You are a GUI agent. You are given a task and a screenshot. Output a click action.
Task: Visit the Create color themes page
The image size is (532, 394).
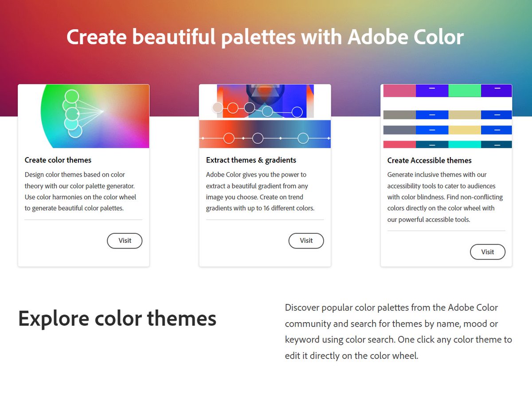125,240
